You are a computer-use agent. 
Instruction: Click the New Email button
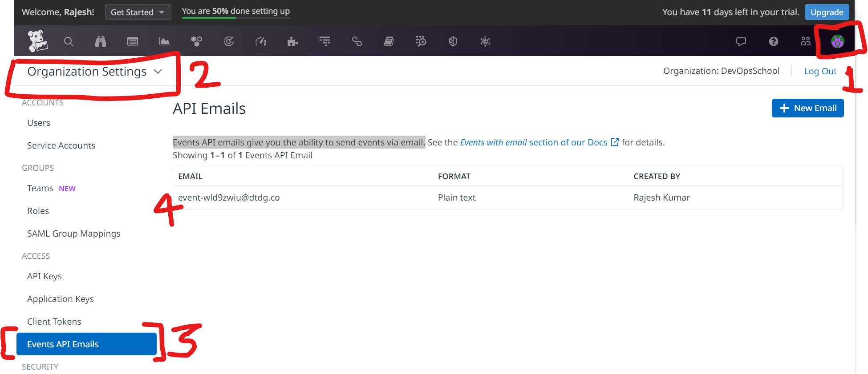(x=807, y=108)
